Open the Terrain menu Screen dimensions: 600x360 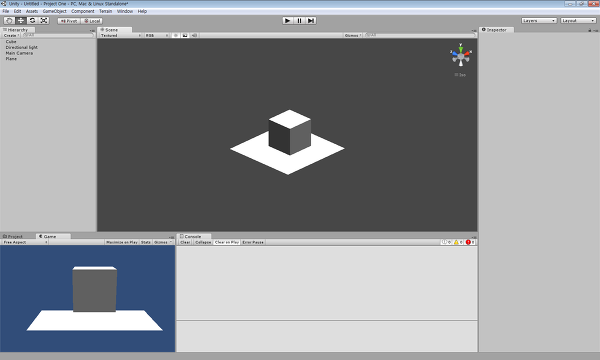(106, 11)
